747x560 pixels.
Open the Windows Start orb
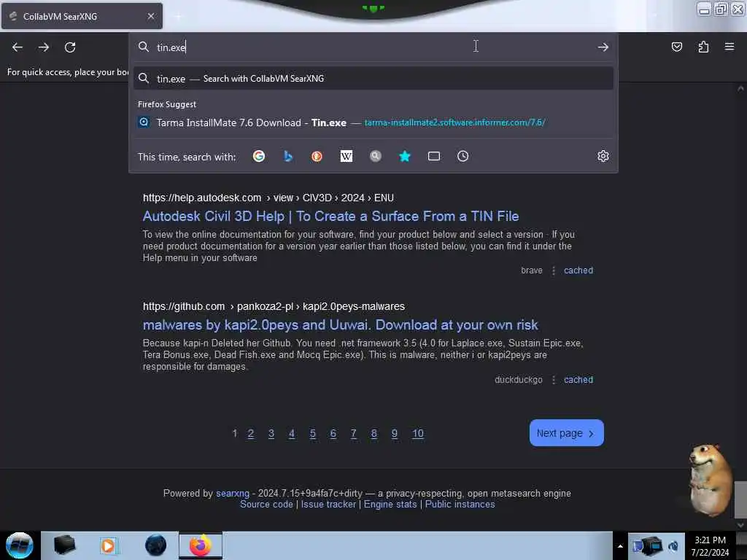19,545
